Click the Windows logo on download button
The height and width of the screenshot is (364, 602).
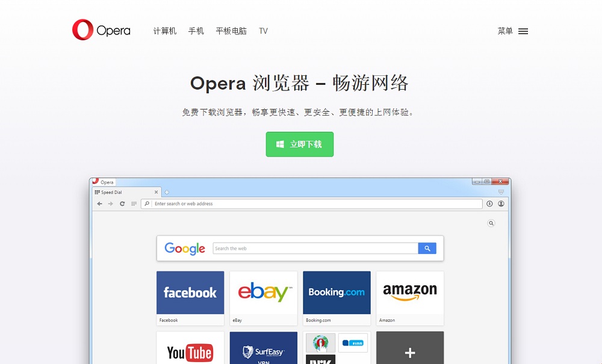(281, 144)
